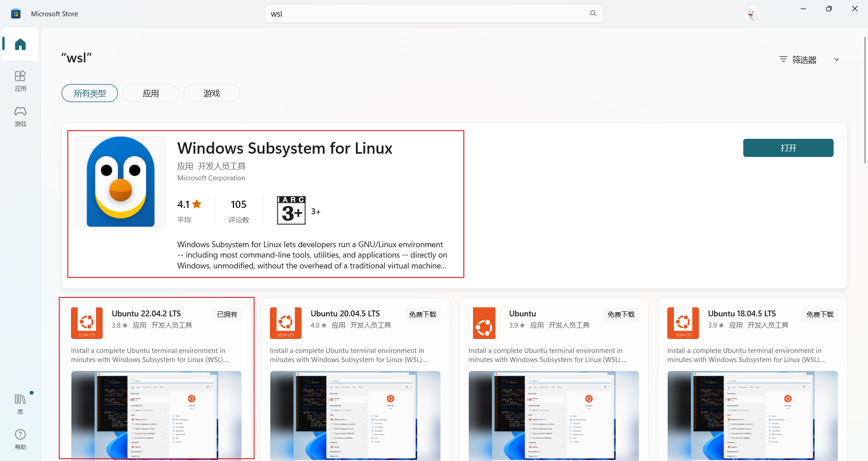Click the 筛选器 filter lines icon

click(x=783, y=59)
